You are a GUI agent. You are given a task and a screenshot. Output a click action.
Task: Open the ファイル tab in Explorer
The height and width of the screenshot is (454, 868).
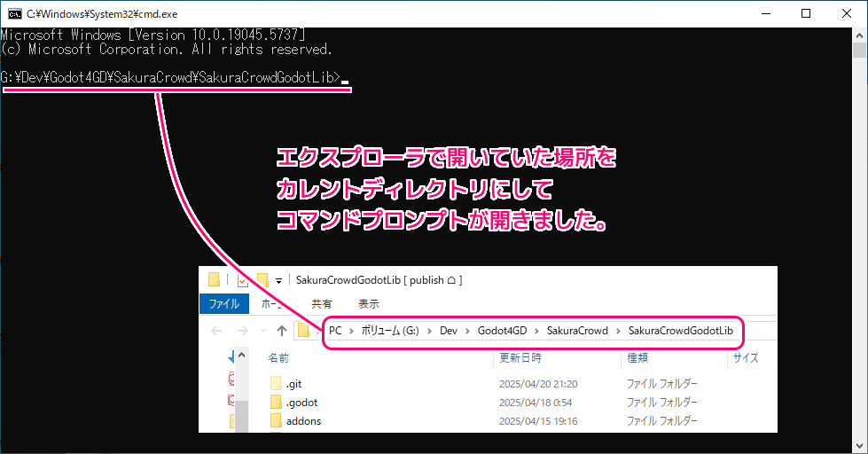pyautogui.click(x=224, y=304)
